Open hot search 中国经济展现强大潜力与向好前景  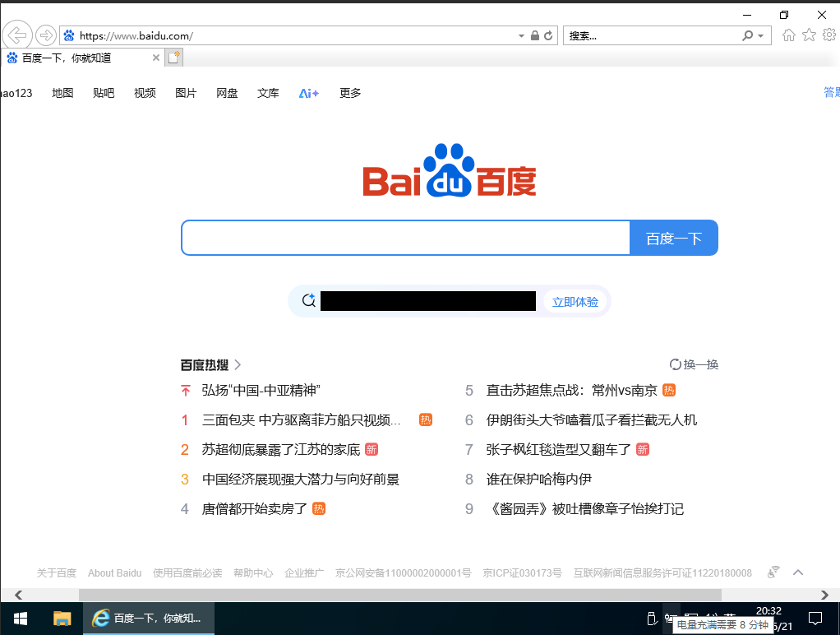point(301,479)
